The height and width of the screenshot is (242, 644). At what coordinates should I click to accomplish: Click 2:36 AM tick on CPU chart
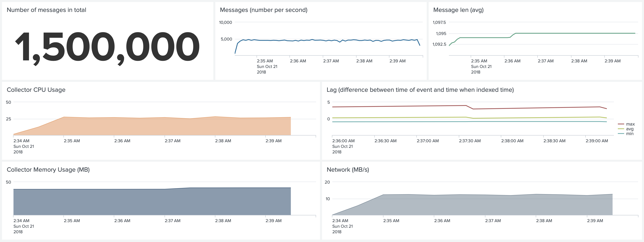click(122, 141)
